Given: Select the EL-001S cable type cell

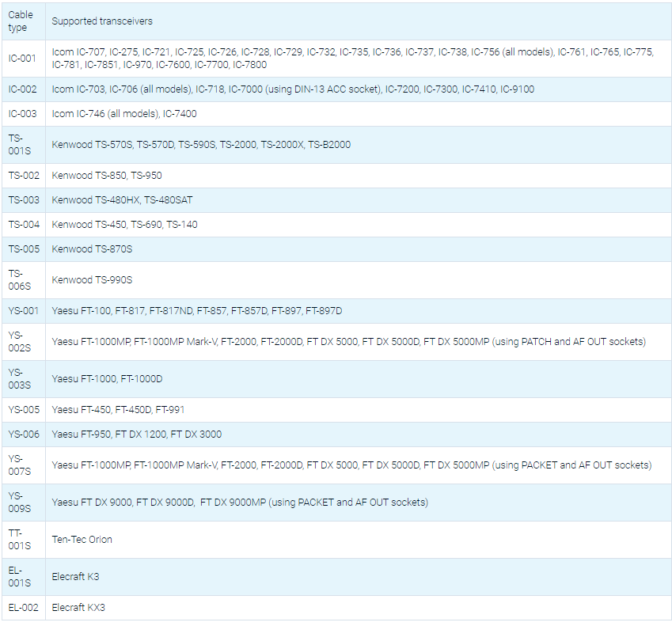Looking at the screenshot, I should [24, 577].
